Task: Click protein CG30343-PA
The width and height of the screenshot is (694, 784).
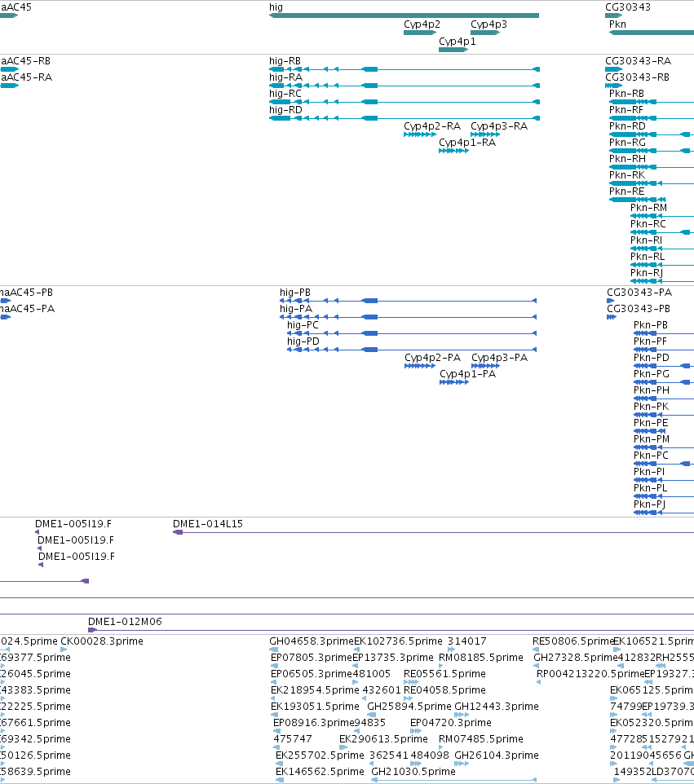Action: (x=639, y=293)
